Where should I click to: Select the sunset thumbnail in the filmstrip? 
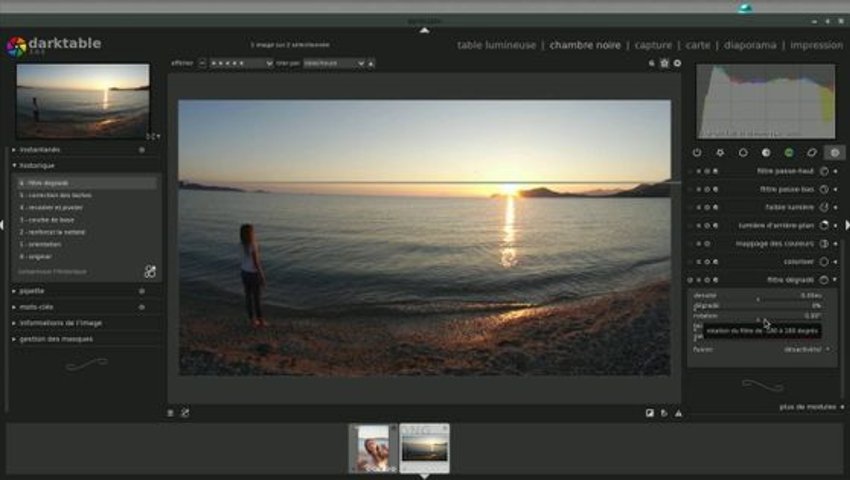(x=424, y=448)
